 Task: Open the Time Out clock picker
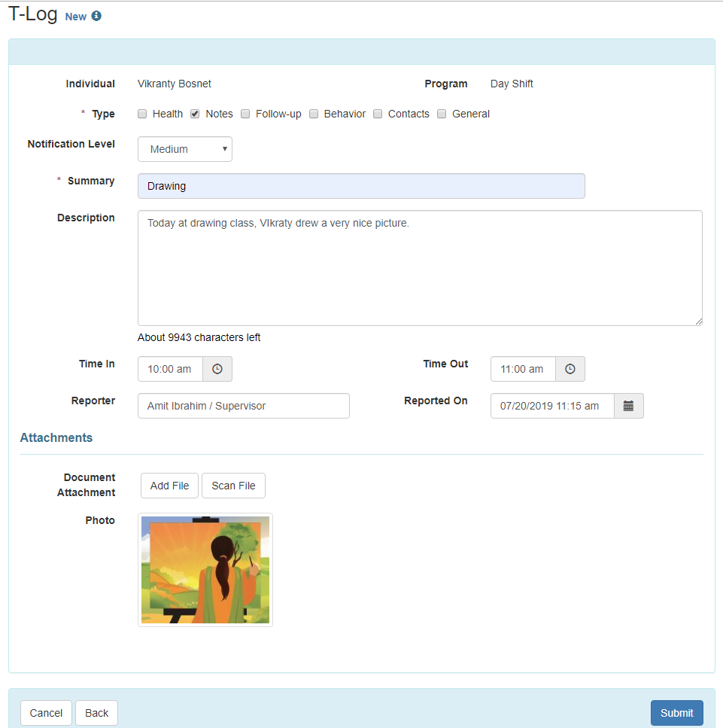570,369
